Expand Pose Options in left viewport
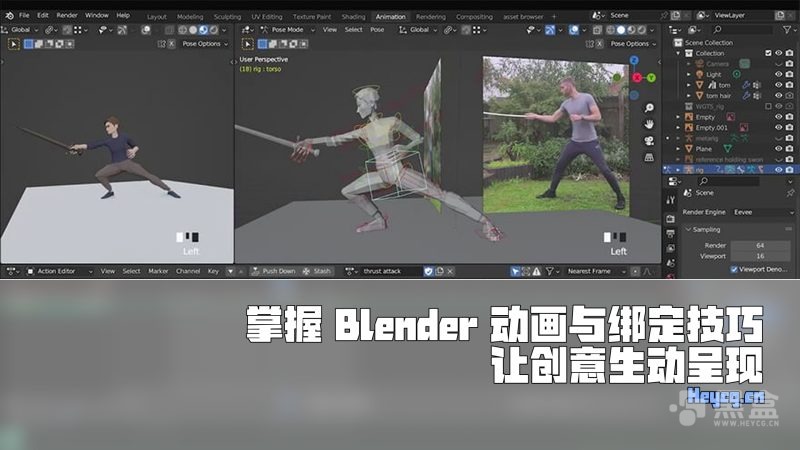 (205, 44)
